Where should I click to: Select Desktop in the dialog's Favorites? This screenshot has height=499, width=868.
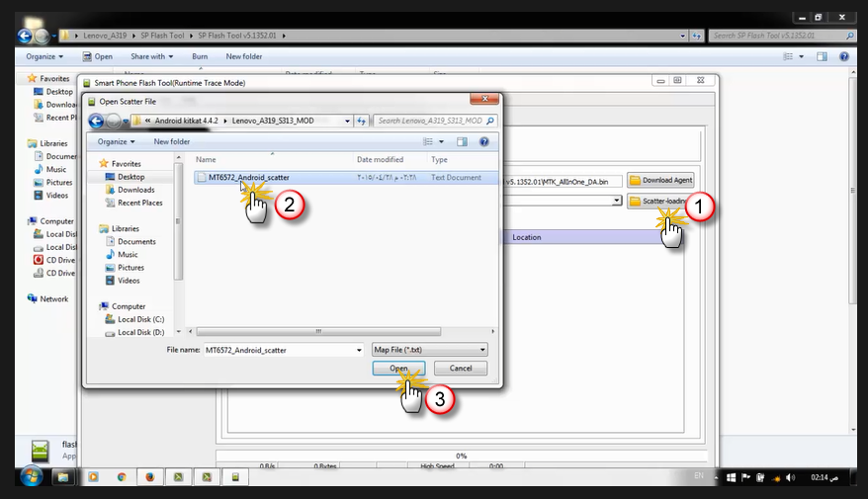(x=130, y=177)
